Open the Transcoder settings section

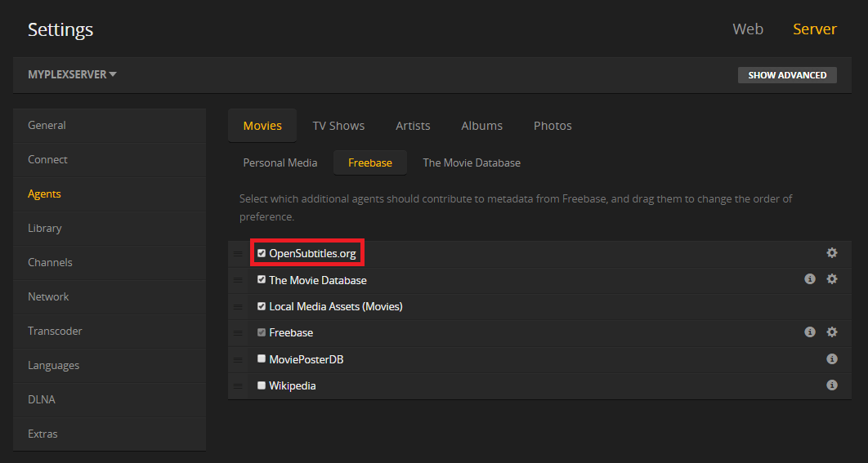pos(55,331)
